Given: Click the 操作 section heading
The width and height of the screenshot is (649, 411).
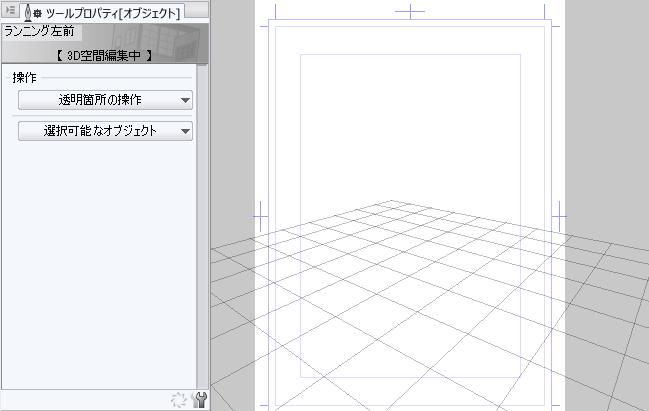Looking at the screenshot, I should 24,78.
